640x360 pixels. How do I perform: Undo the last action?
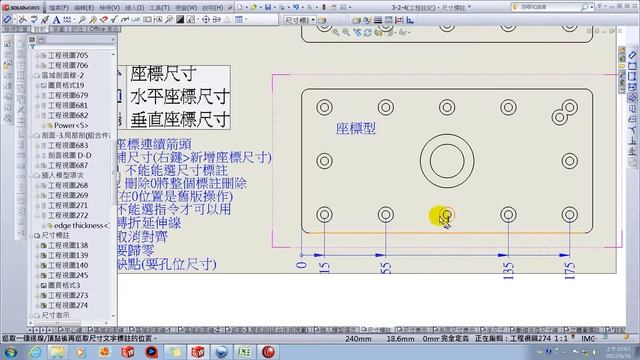point(296,7)
